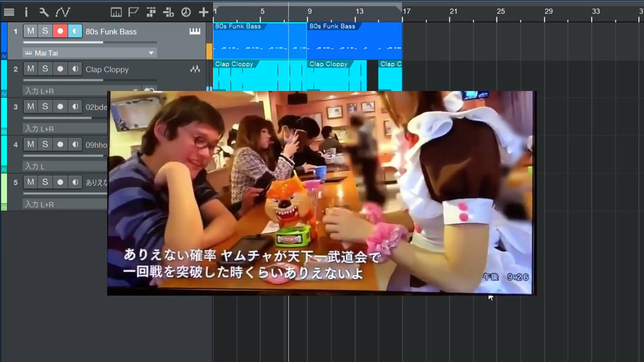Viewport: 644px width, 362px height.
Task: Arm record on Clap Cloppy track
Action: coord(60,69)
